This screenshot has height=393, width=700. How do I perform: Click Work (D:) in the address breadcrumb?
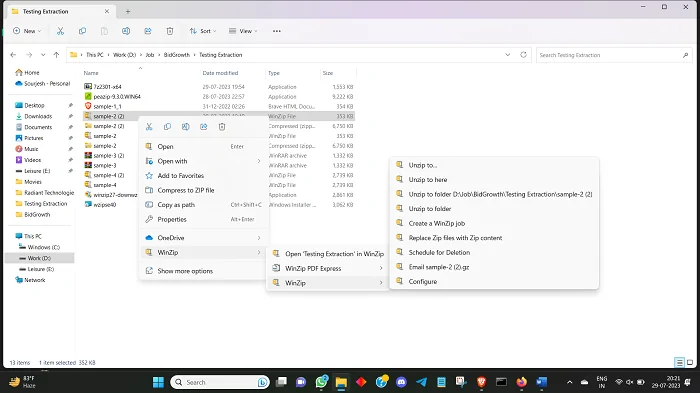(x=124, y=55)
